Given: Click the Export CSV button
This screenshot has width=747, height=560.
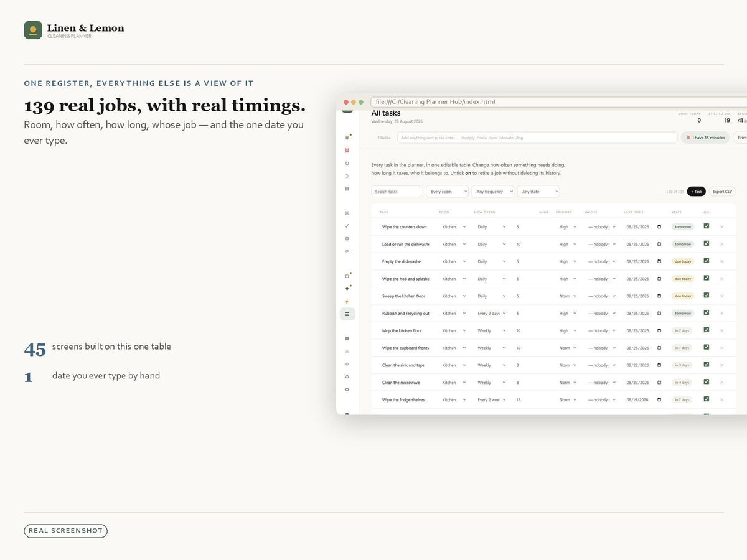Looking at the screenshot, I should tap(722, 192).
